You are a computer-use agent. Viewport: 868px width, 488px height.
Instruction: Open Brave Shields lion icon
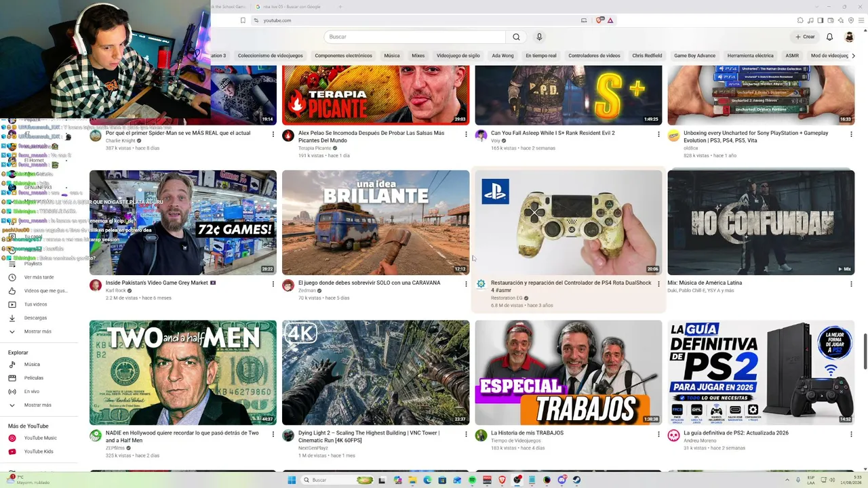coord(599,20)
